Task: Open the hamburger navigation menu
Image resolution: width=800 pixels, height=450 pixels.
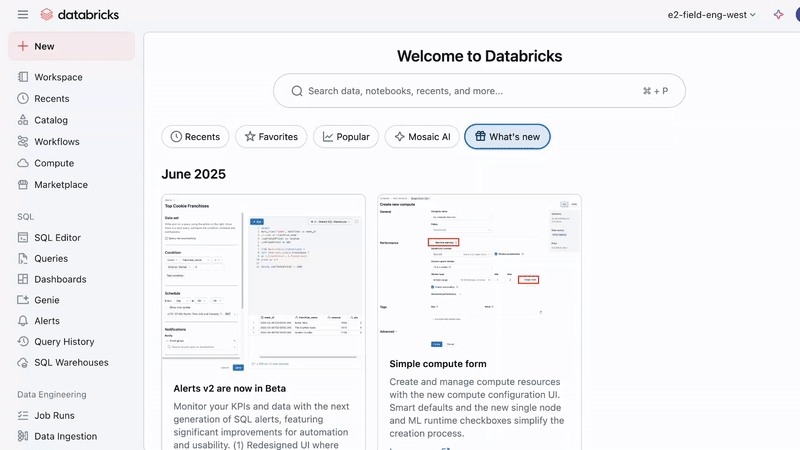Action: tap(23, 14)
